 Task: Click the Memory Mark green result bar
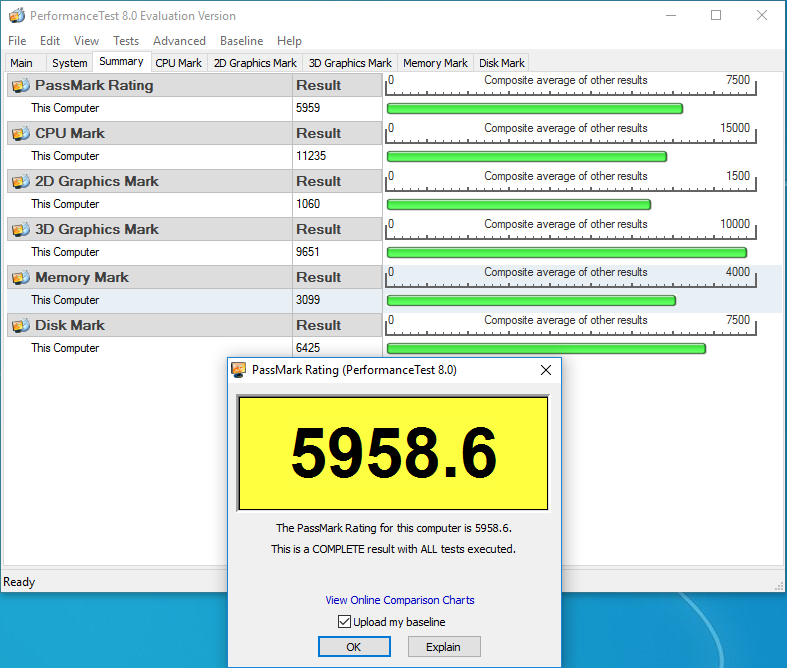click(531, 301)
